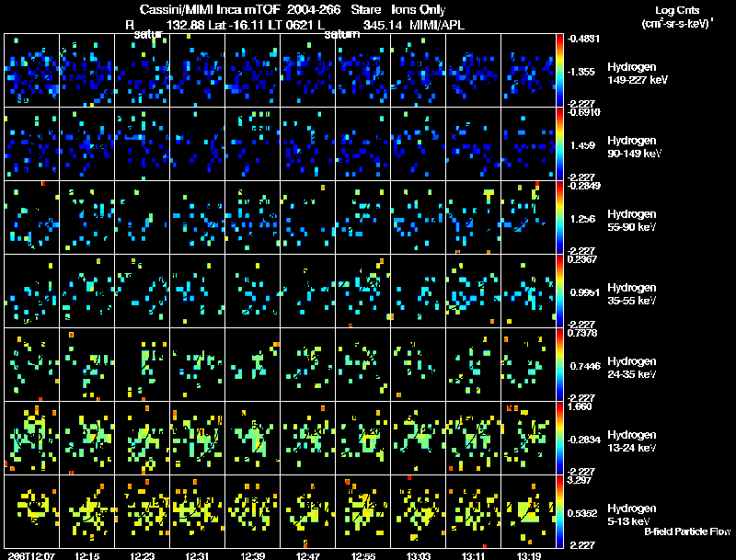Viewport: 736px width, 560px height.
Task: Click the Hydrogen 149-227 keV color bar
Action: [x=559, y=71]
